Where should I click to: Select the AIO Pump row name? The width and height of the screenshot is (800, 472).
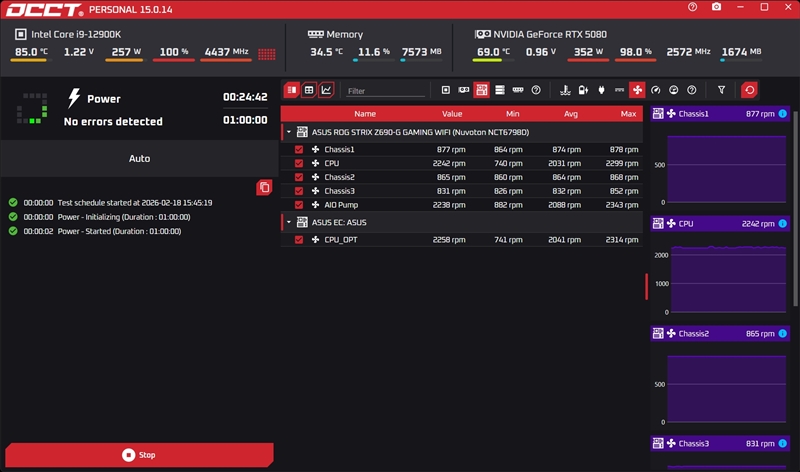pyautogui.click(x=341, y=205)
